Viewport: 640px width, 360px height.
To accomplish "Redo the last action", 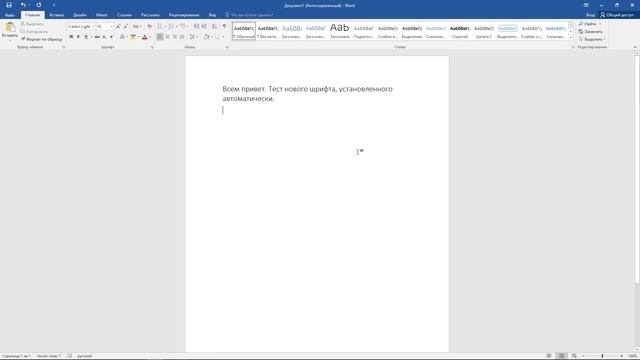I will click(x=39, y=5).
